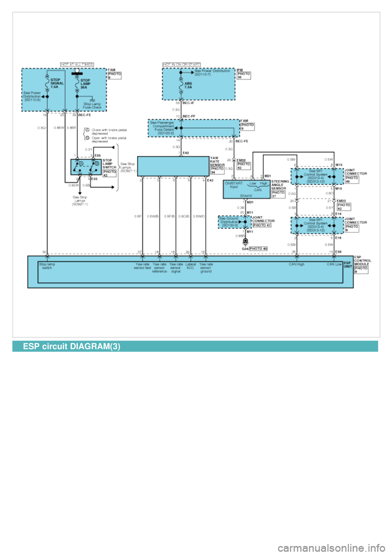Viewport: 392px width, 555px height.
Task: Select the CAN High pin label
Action: click(297, 264)
